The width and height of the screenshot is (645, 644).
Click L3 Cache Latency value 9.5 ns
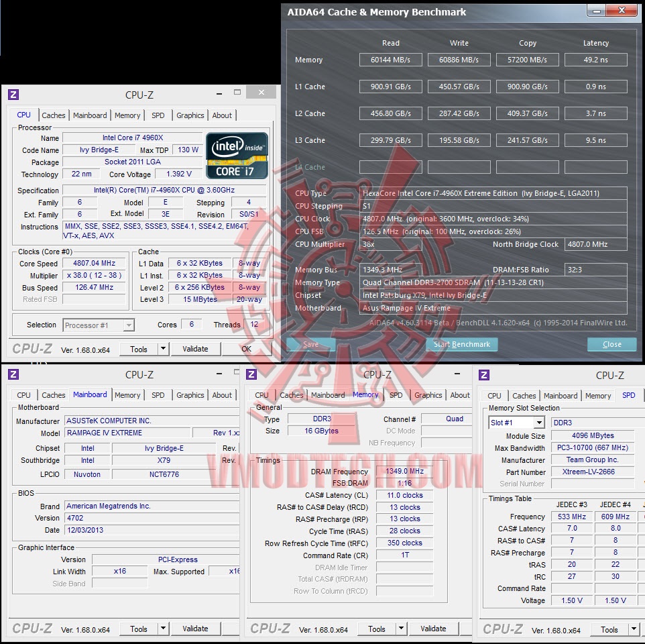595,140
